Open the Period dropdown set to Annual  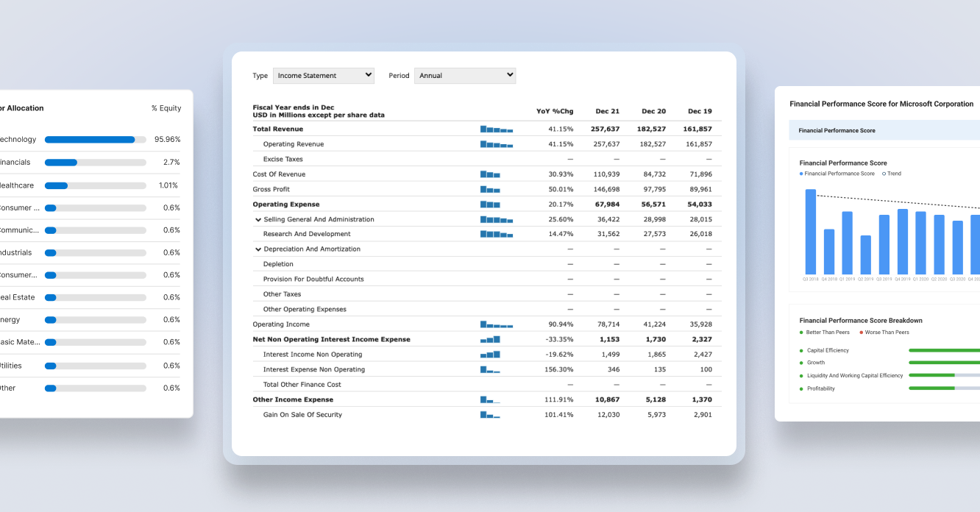coord(465,75)
